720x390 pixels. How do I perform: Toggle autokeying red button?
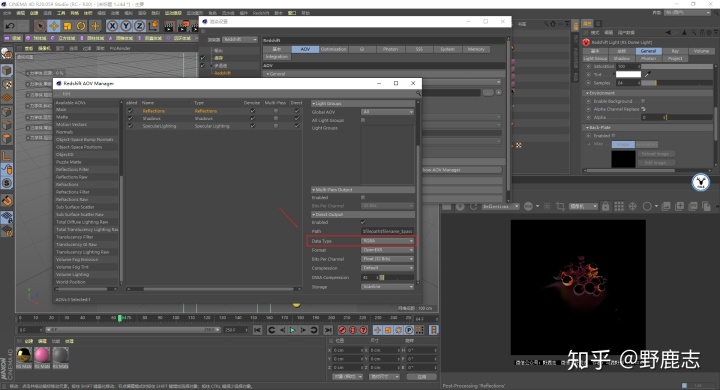[x=353, y=330]
